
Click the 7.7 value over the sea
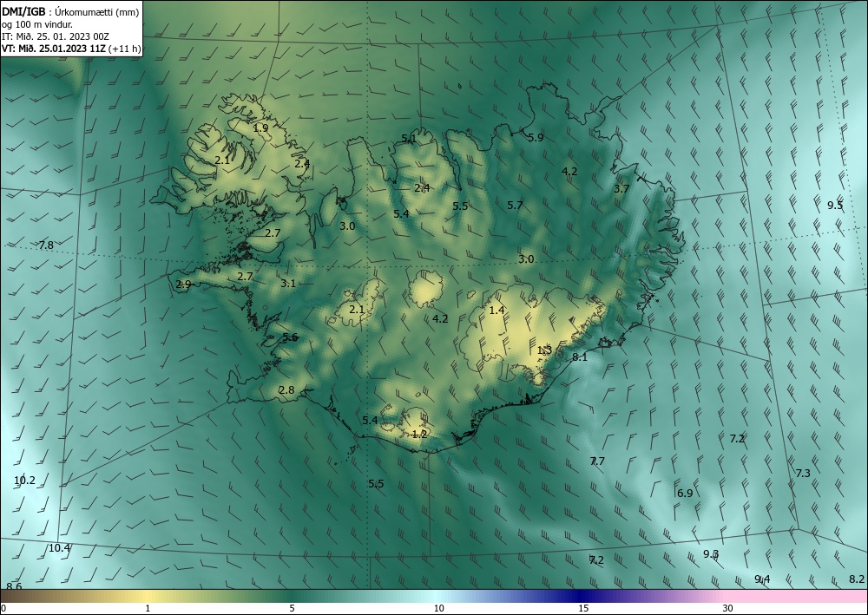pyautogui.click(x=597, y=461)
